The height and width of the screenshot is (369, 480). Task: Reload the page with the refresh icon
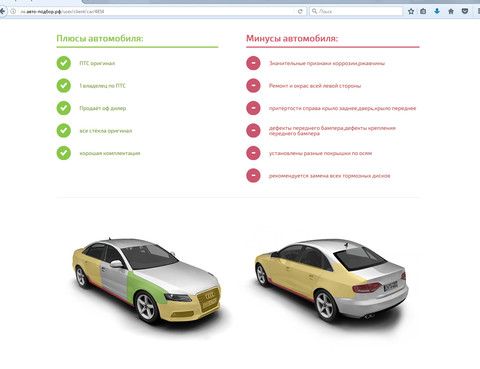[x=300, y=11]
